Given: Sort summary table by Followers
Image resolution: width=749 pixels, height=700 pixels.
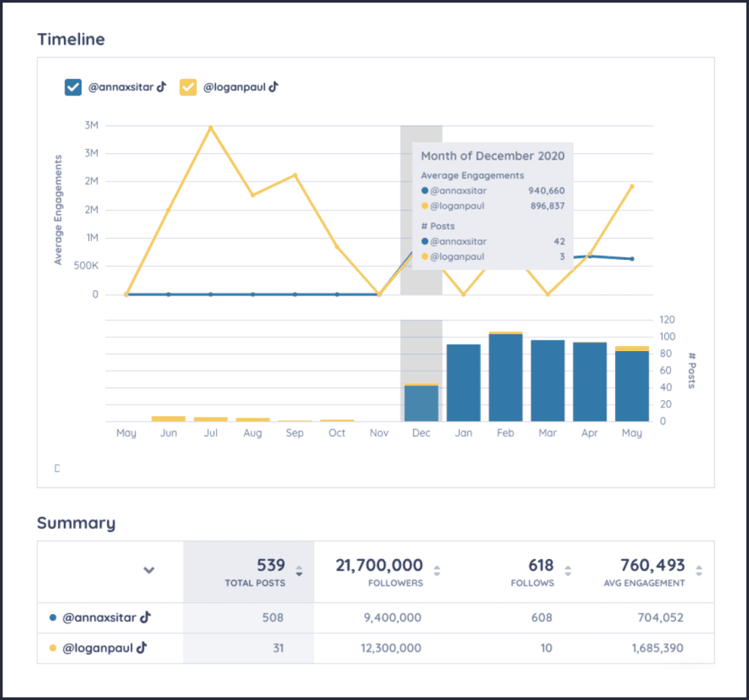Looking at the screenshot, I should pos(436,570).
